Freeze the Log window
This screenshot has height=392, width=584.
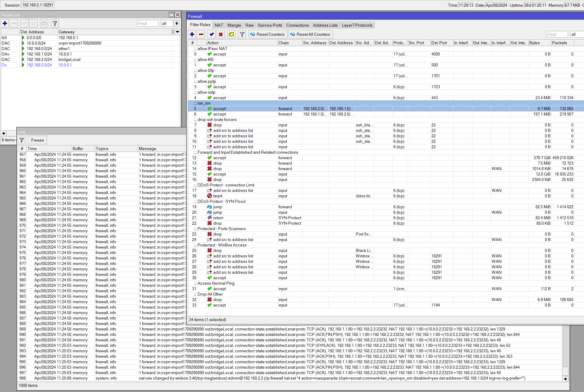click(37, 140)
